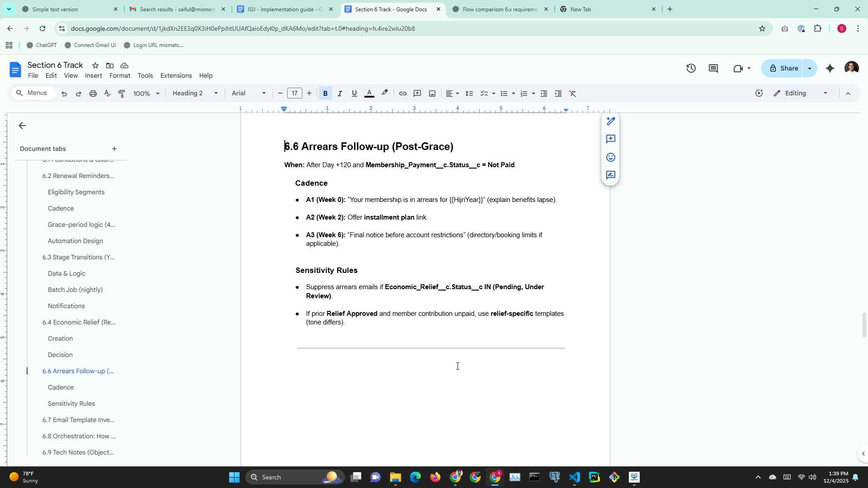
Task: Toggle bold formatting button
Action: click(x=325, y=94)
